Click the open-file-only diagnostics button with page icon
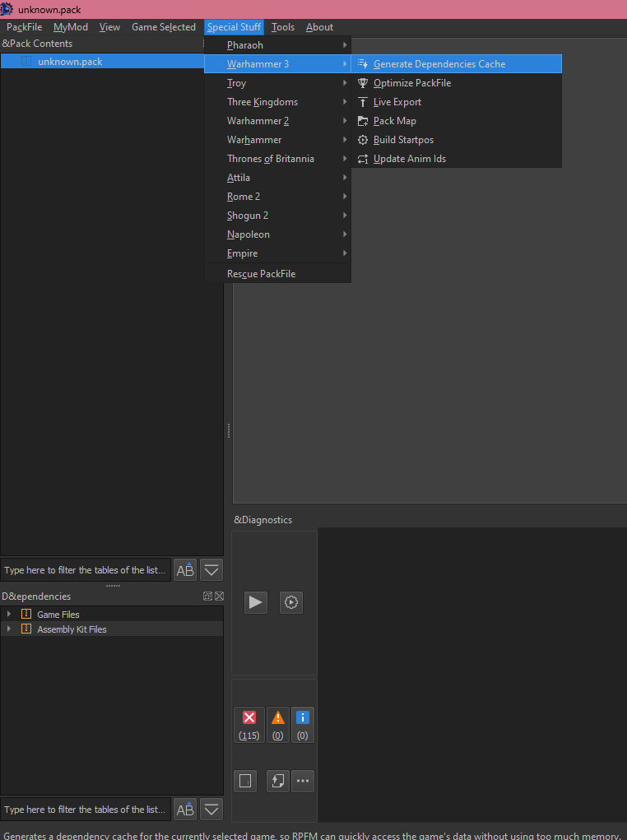 (245, 781)
